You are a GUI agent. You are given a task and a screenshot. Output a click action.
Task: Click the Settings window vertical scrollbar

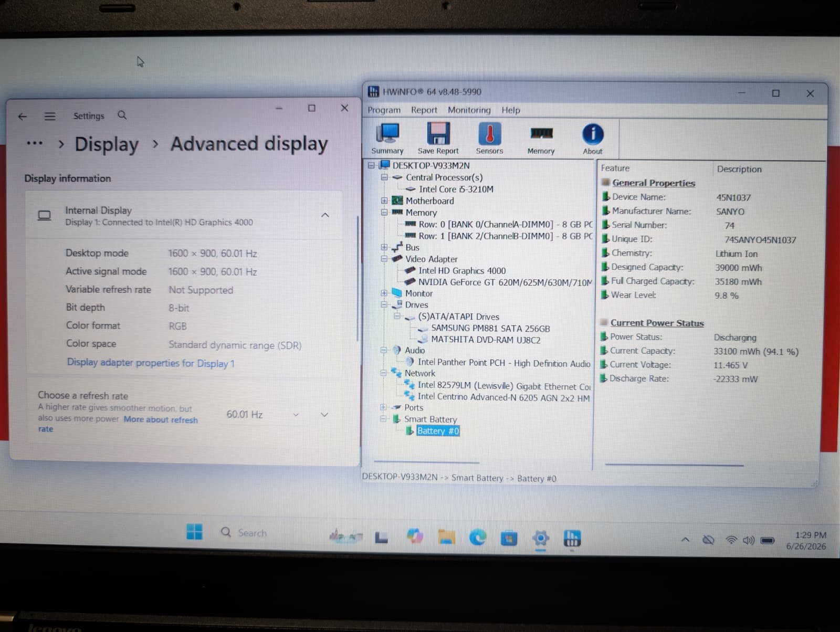[x=358, y=278]
